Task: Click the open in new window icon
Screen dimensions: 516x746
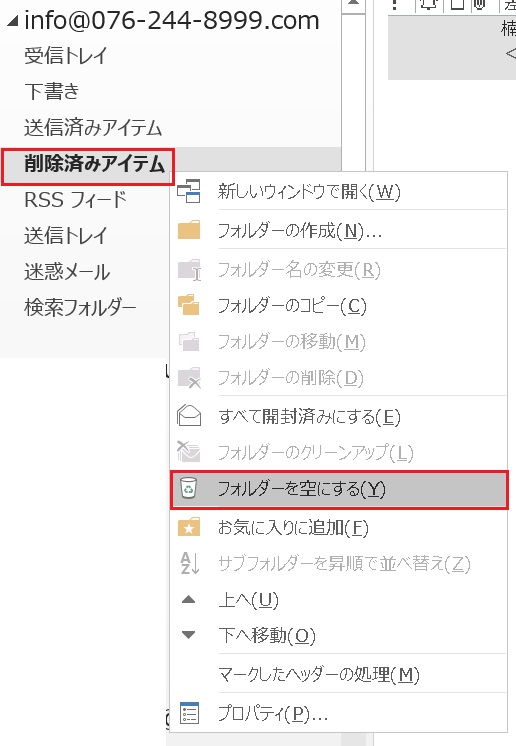Action: pos(189,191)
